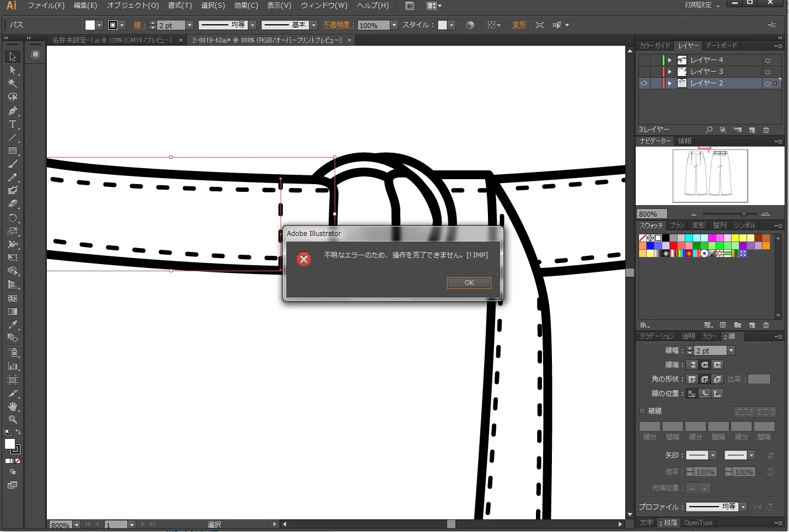The image size is (789, 532).
Task: Toggle visibility of レイヤー 2
Action: 644,83
